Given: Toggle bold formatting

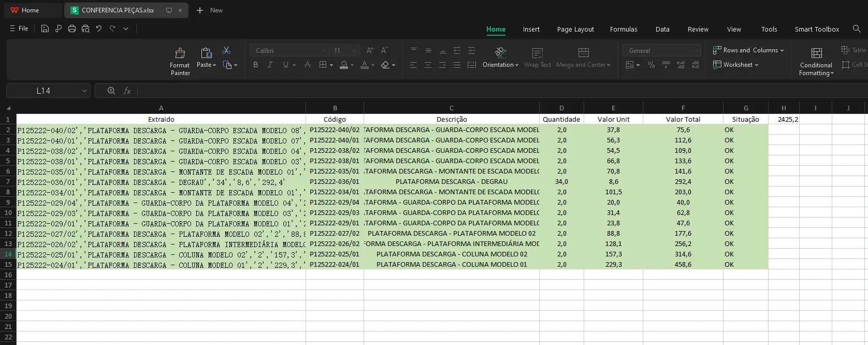Looking at the screenshot, I should coord(255,65).
